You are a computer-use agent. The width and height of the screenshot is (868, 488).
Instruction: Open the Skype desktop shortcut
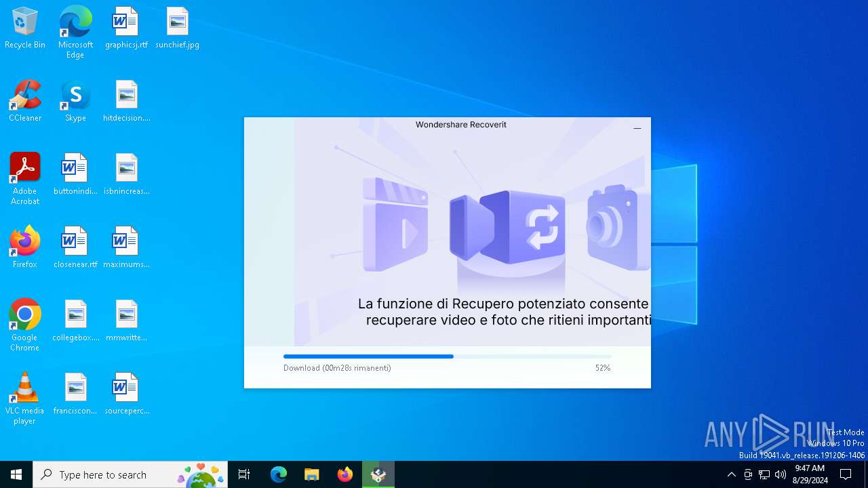coord(75,101)
